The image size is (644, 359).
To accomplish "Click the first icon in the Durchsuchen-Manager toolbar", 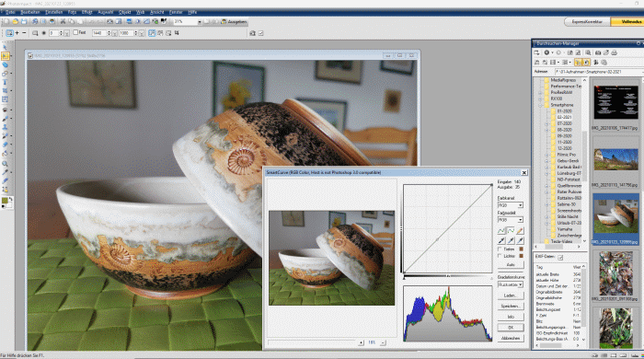I will click(x=536, y=52).
